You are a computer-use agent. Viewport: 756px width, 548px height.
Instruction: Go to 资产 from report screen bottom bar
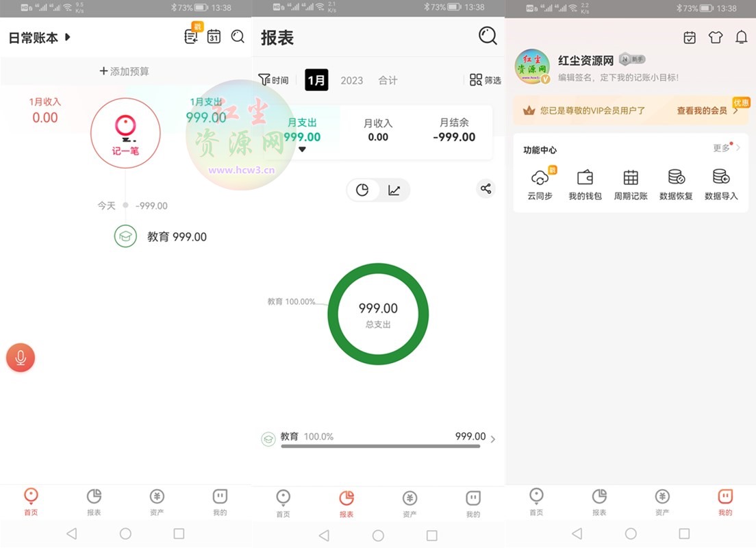(409, 503)
